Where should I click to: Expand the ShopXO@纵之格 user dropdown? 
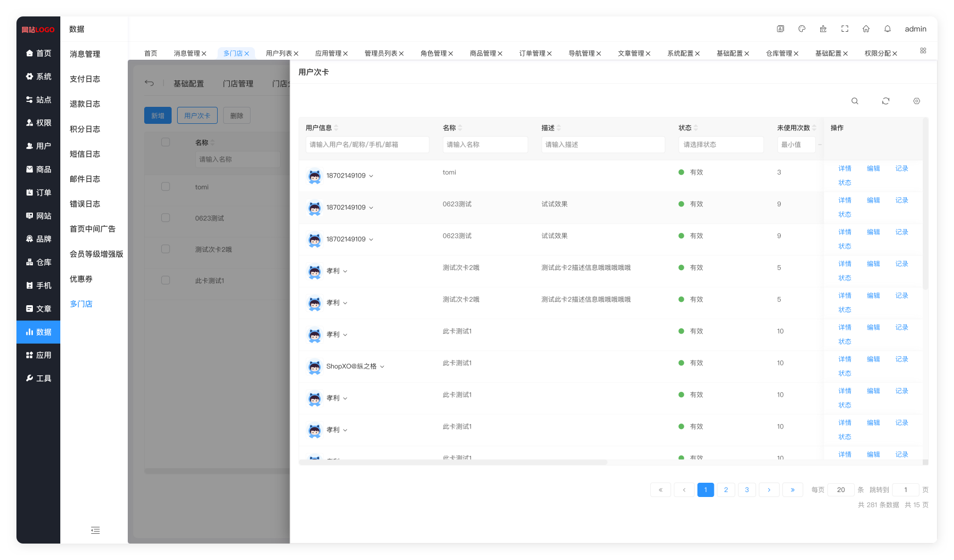(x=382, y=367)
